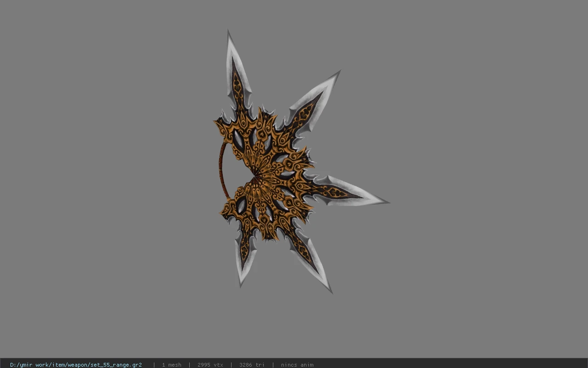Click the '2995 vtx' vertex count
This screenshot has height=368, width=588.
pos(210,365)
